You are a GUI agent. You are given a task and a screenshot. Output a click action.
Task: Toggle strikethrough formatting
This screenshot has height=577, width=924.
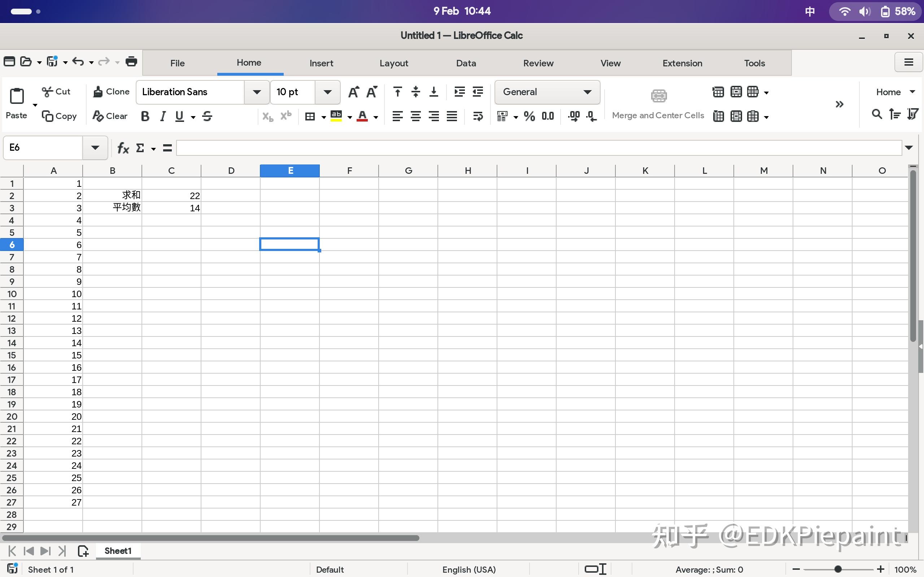point(207,116)
